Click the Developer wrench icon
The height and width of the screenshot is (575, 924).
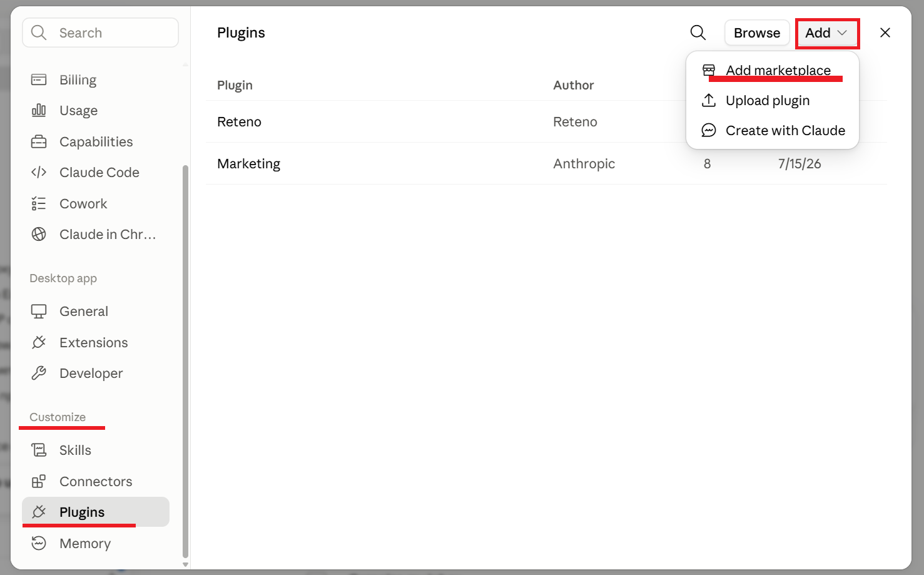39,373
